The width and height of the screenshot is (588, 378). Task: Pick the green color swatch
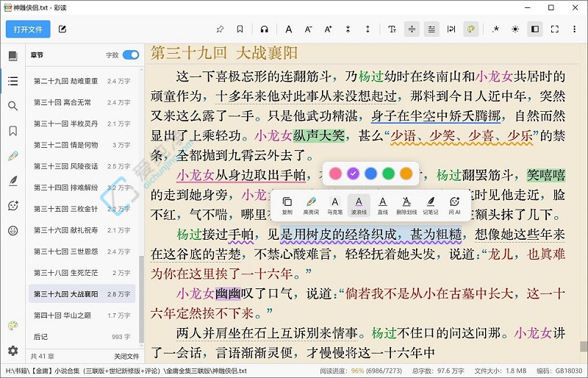click(389, 174)
